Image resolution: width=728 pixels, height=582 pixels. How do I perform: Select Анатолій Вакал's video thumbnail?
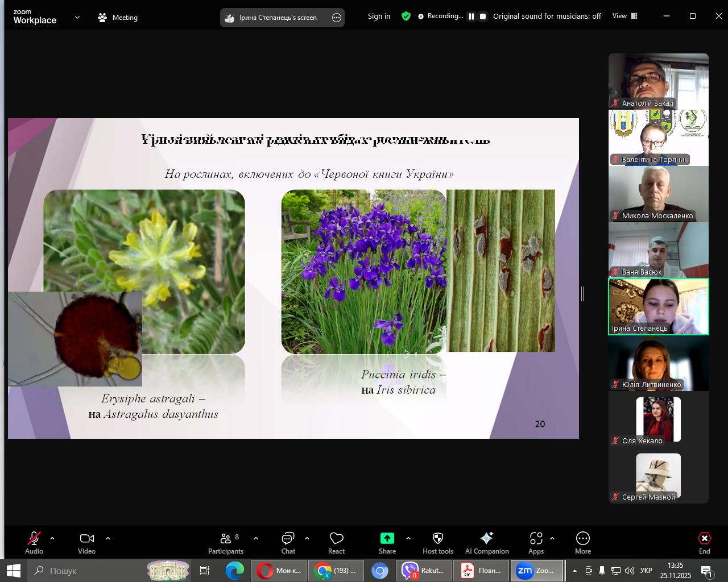[658, 81]
